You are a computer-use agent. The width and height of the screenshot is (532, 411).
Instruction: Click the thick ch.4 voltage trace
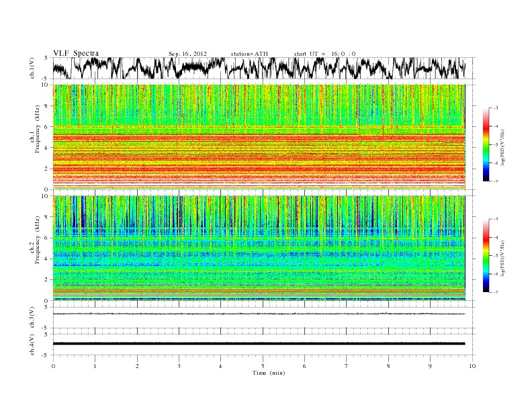tap(259, 344)
